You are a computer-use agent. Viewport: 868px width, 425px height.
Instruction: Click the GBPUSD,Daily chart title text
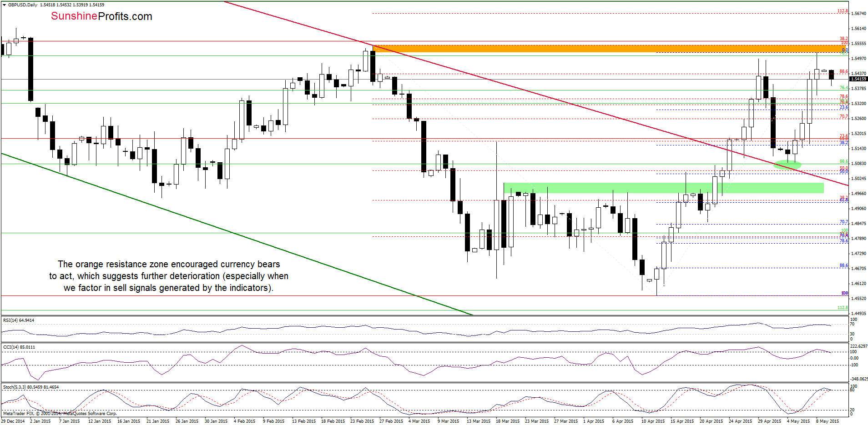[23, 5]
